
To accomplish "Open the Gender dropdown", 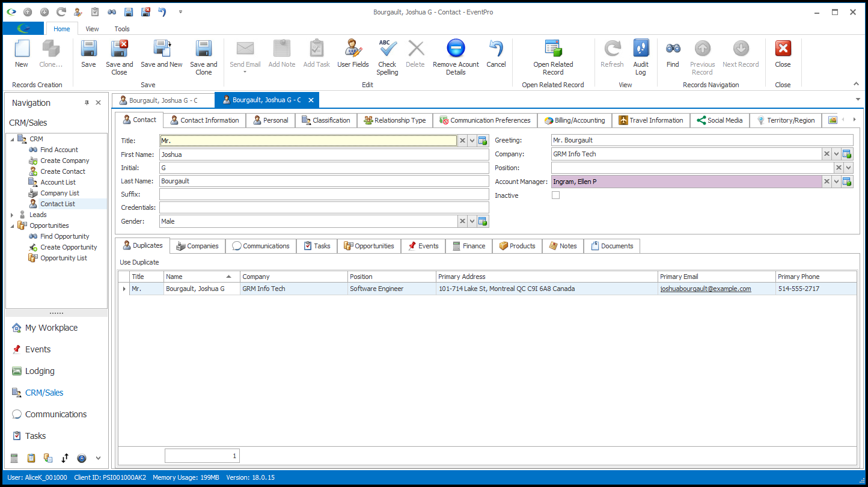I will pos(472,221).
